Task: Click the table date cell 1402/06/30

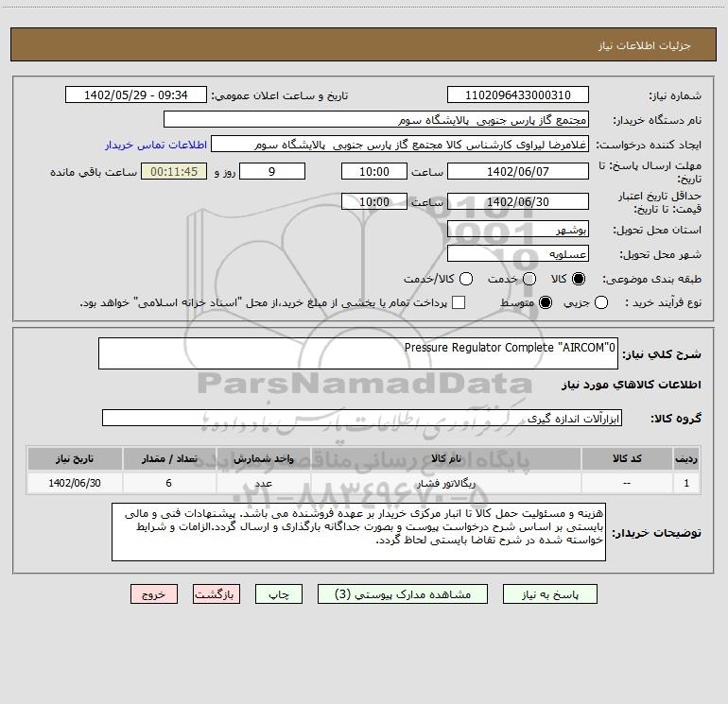Action: [x=75, y=483]
